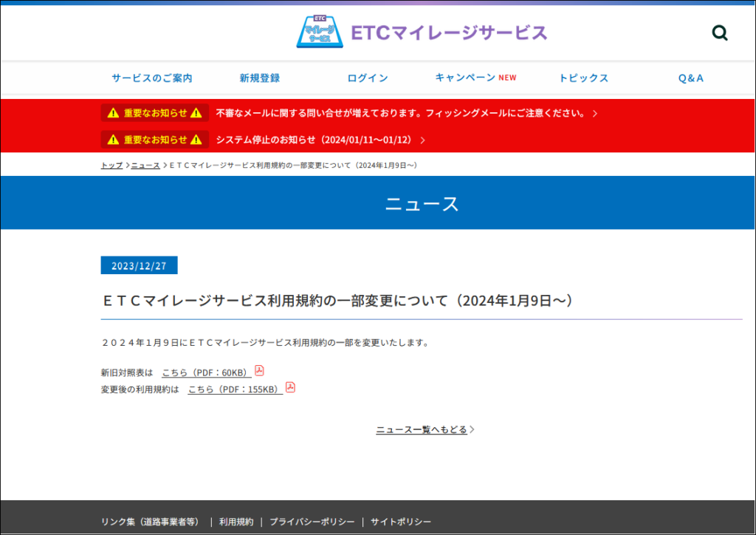Read the notice about 不審なメール phishing warning

(x=401, y=113)
